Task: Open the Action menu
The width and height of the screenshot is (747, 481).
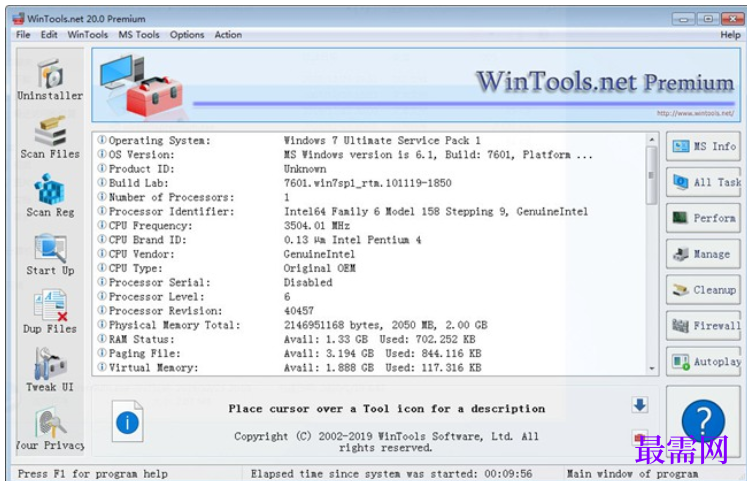Action: coord(228,35)
